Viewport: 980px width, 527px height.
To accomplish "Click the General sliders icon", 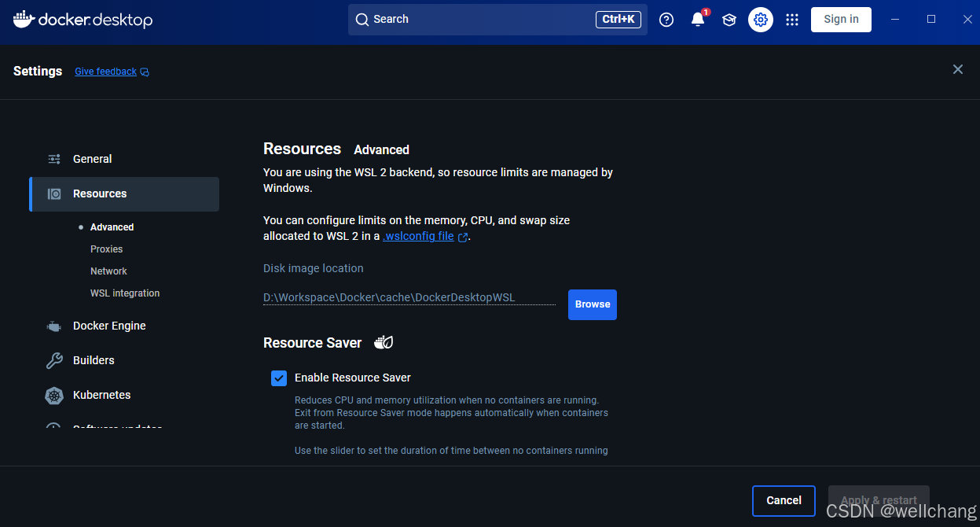I will [54, 159].
